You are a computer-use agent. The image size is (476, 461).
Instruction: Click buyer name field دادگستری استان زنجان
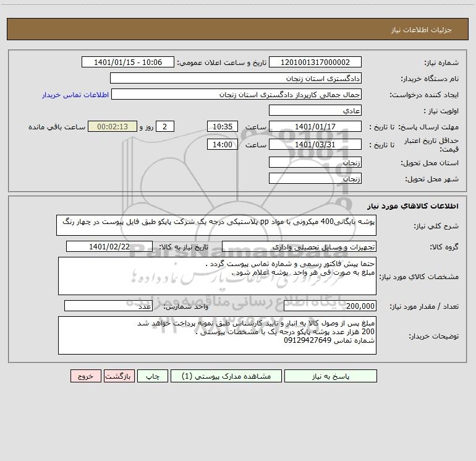[236, 78]
